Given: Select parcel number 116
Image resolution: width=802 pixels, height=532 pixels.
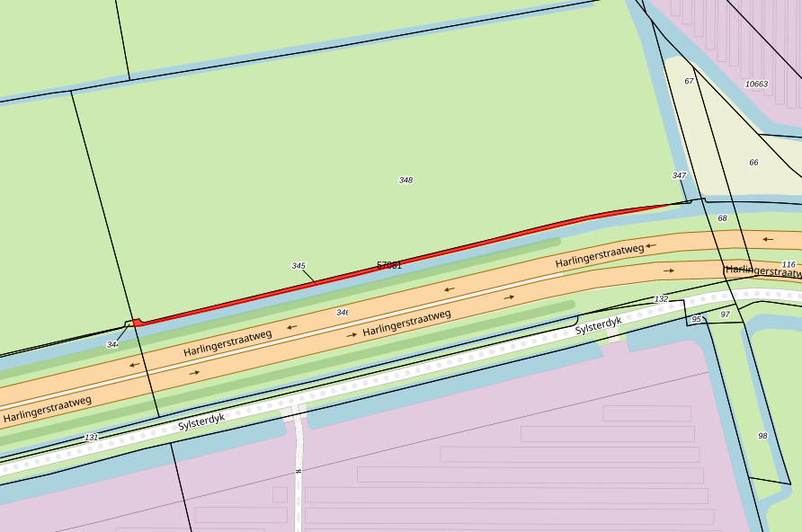Looking at the screenshot, I should click(789, 264).
